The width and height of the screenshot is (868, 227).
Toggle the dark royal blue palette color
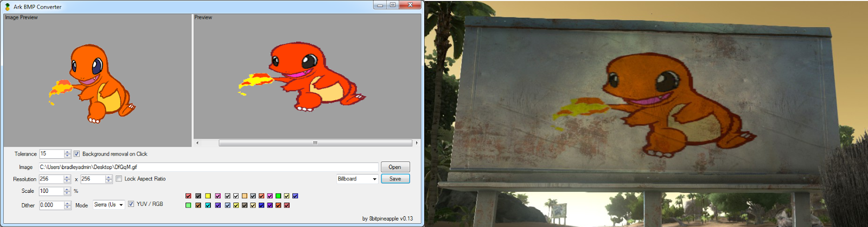pyautogui.click(x=261, y=205)
